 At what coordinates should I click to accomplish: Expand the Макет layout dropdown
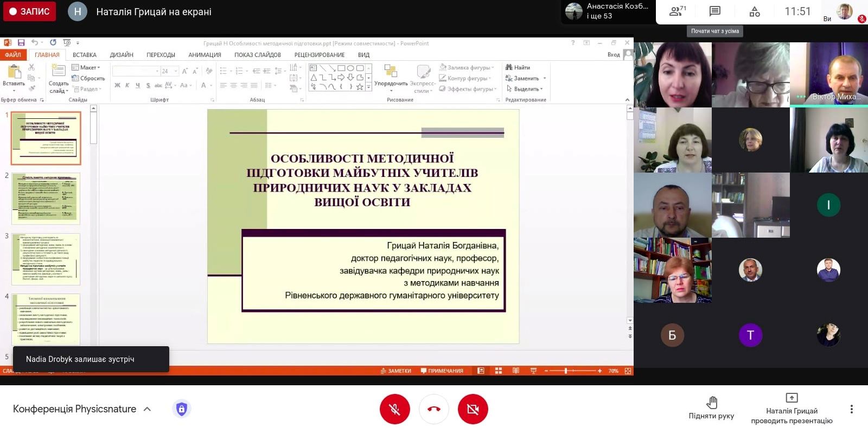[x=86, y=67]
